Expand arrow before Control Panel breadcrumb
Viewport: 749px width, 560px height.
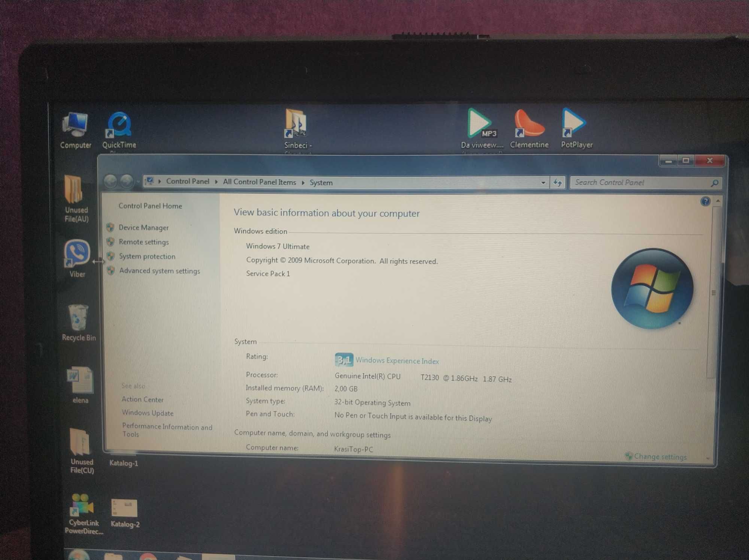[x=160, y=182]
